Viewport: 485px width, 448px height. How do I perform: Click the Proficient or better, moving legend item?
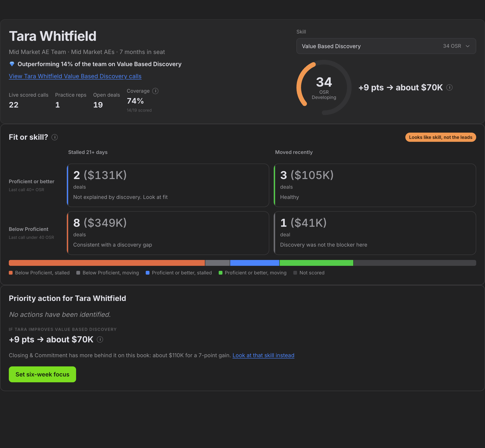click(252, 273)
